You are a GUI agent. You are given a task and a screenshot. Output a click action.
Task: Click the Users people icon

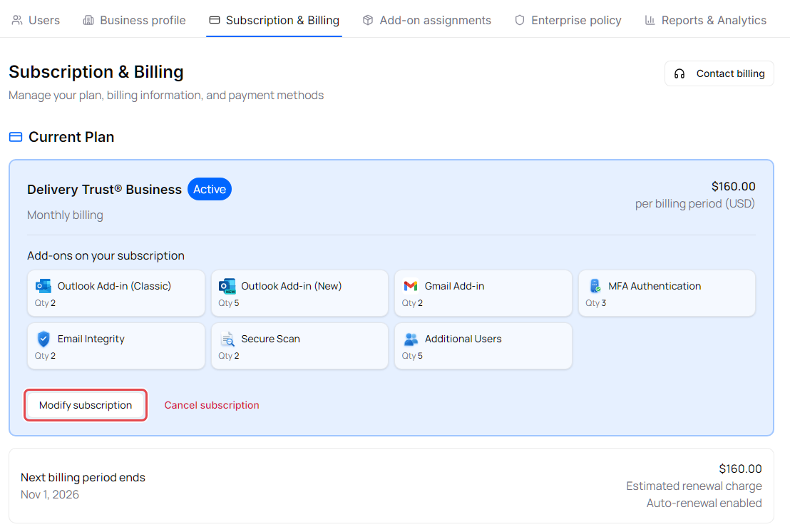tap(17, 20)
